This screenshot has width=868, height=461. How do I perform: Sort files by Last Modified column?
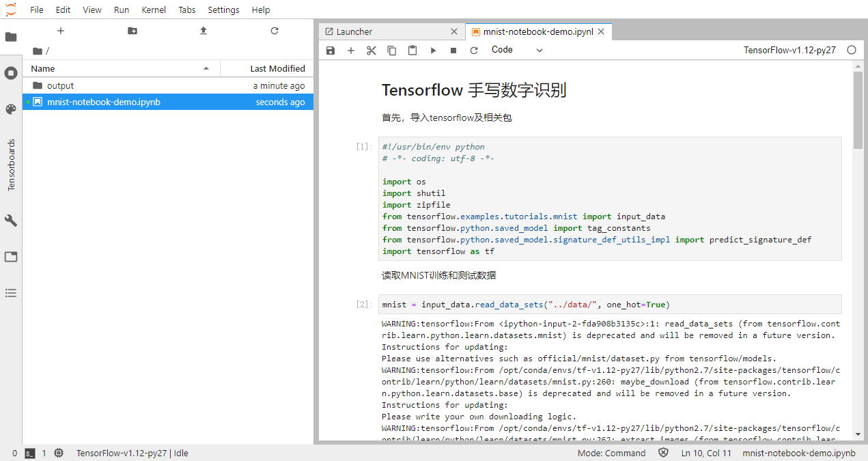pyautogui.click(x=268, y=68)
